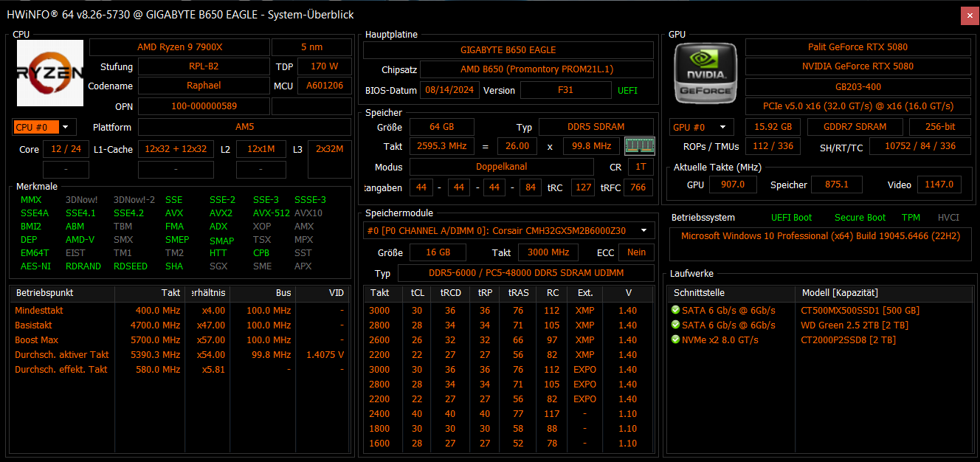Click the 12 / 24 core count field

(66, 149)
